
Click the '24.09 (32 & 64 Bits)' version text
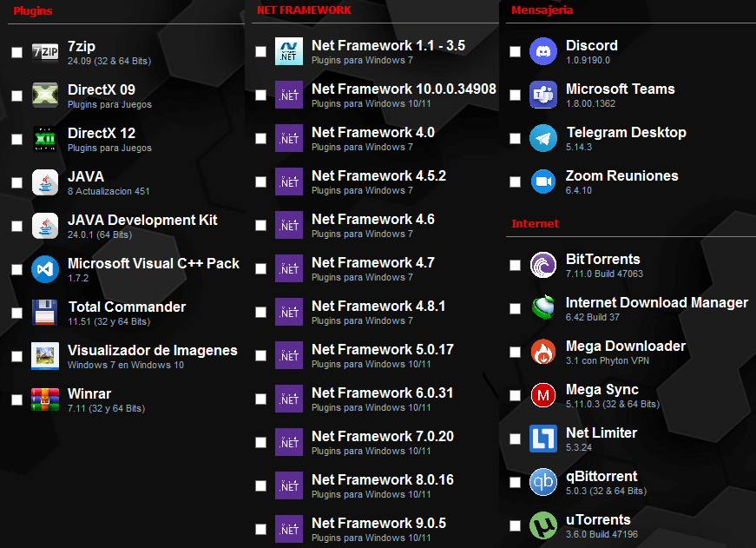[x=109, y=61]
